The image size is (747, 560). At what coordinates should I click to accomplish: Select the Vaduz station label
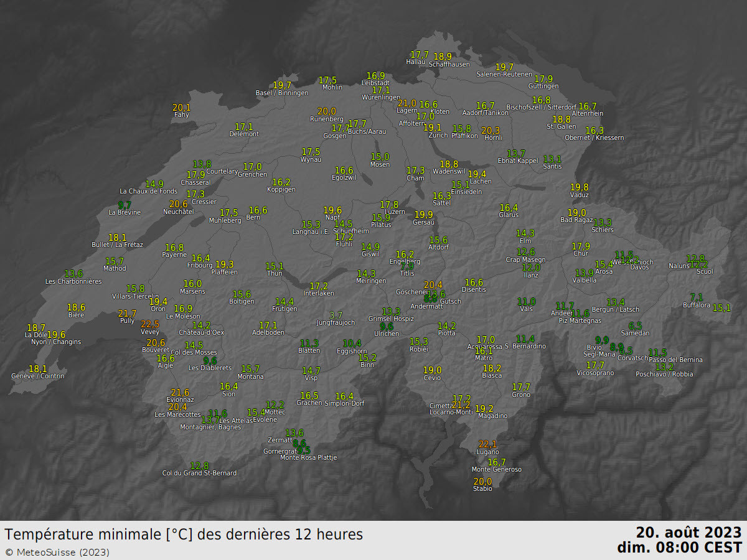click(x=579, y=195)
